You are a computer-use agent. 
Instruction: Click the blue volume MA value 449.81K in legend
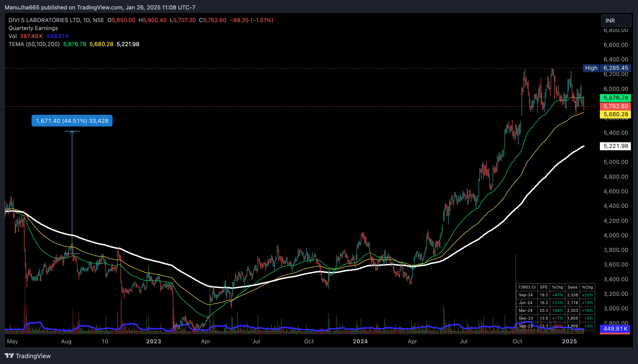coord(57,36)
